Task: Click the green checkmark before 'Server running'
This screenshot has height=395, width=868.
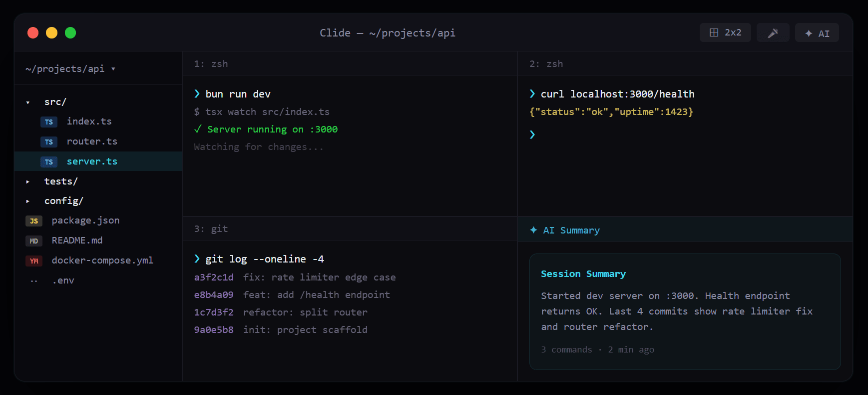Action: click(198, 129)
